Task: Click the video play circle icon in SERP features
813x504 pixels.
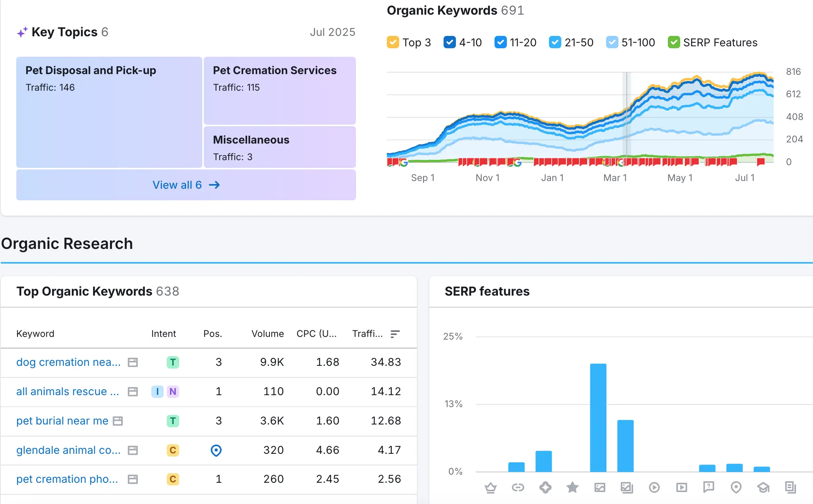Action: (654, 488)
